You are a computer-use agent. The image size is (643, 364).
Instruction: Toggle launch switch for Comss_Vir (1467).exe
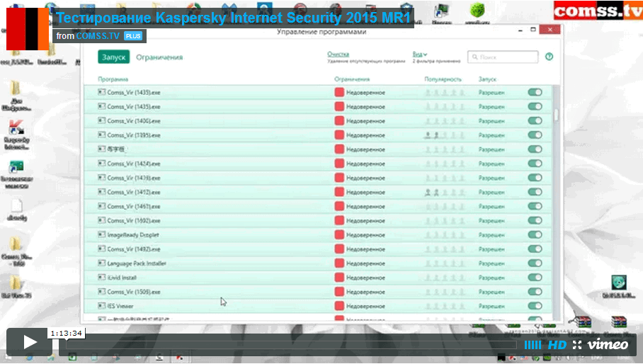(535, 206)
